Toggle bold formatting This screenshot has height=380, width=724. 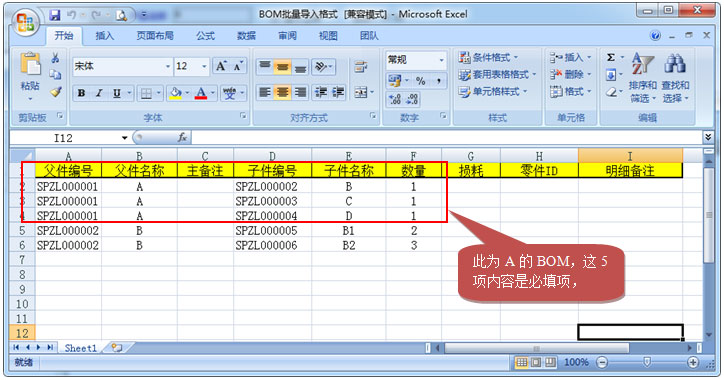[81, 93]
